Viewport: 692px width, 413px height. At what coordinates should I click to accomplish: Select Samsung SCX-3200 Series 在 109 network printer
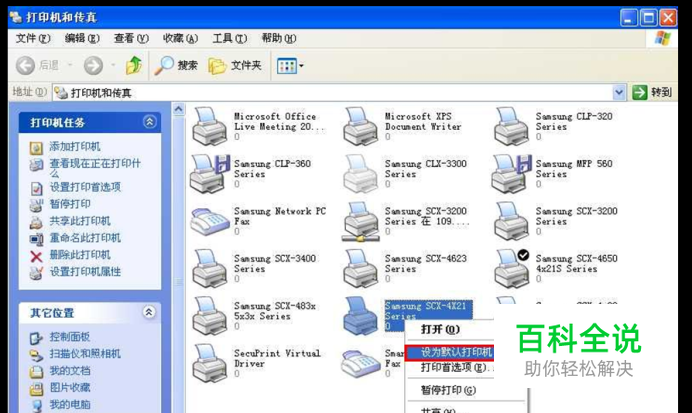[361, 222]
